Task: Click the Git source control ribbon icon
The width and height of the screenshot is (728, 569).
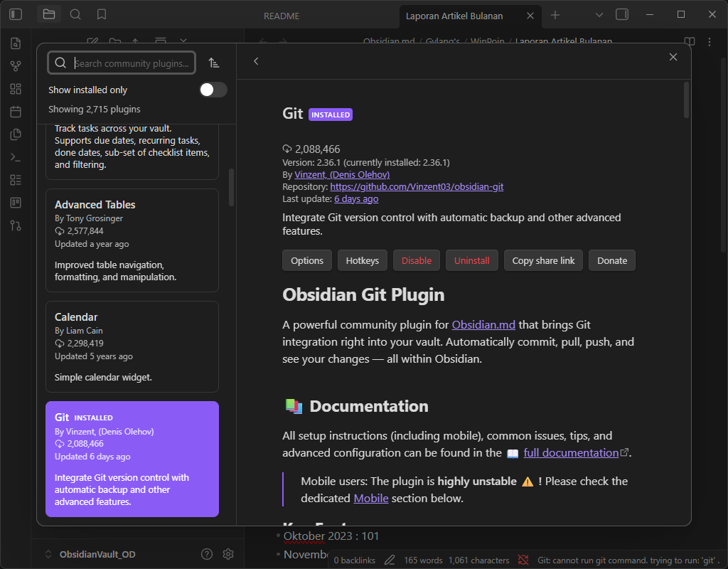Action: [16, 225]
